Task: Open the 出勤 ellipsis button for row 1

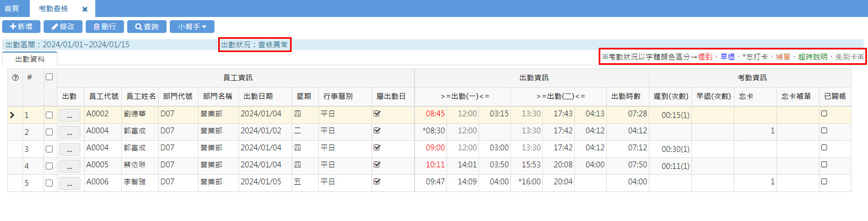Action: tap(70, 115)
